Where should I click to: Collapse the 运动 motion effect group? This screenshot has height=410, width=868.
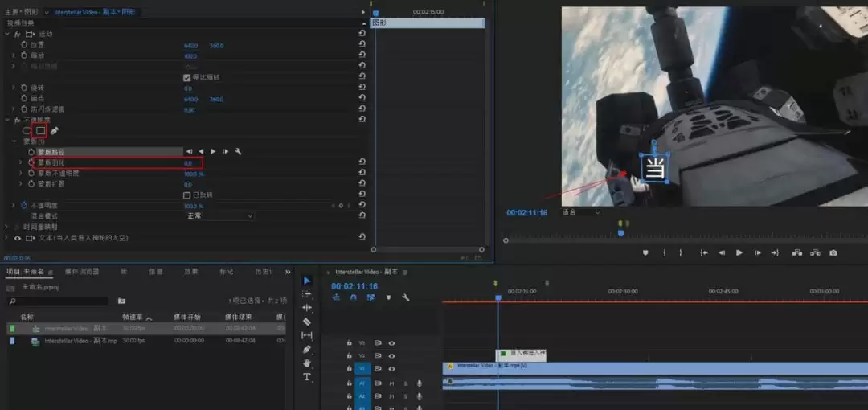coord(6,35)
